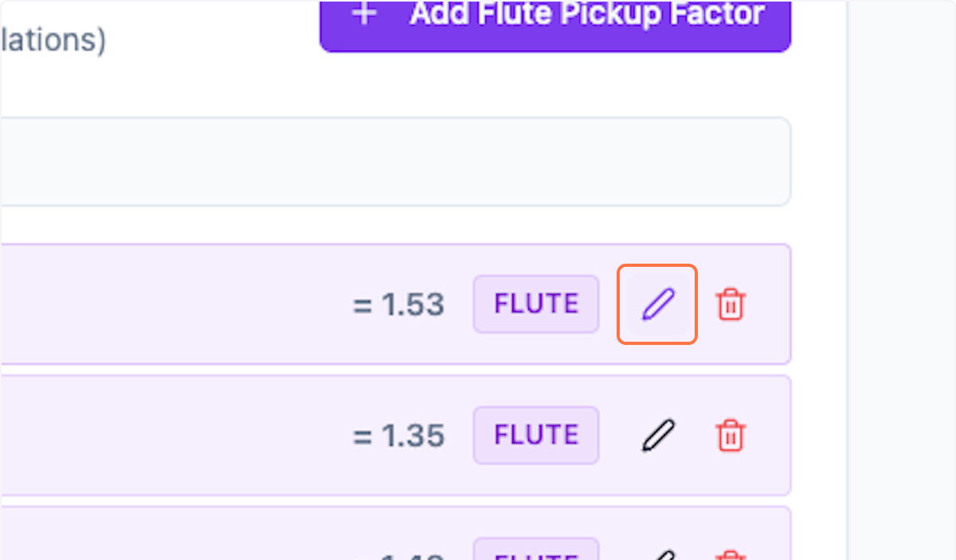The image size is (956, 560).
Task: Select the FLUTE badge beside 1.35
Action: pyautogui.click(x=535, y=435)
